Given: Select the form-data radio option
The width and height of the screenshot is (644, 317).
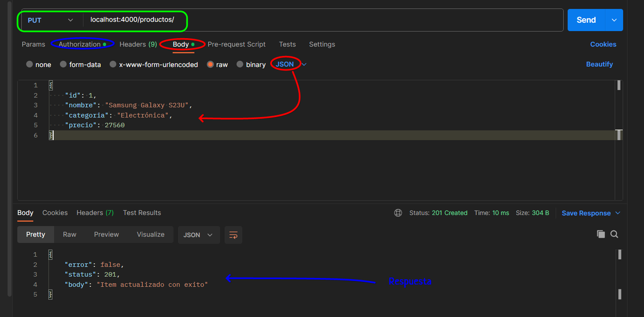Looking at the screenshot, I should click(63, 64).
